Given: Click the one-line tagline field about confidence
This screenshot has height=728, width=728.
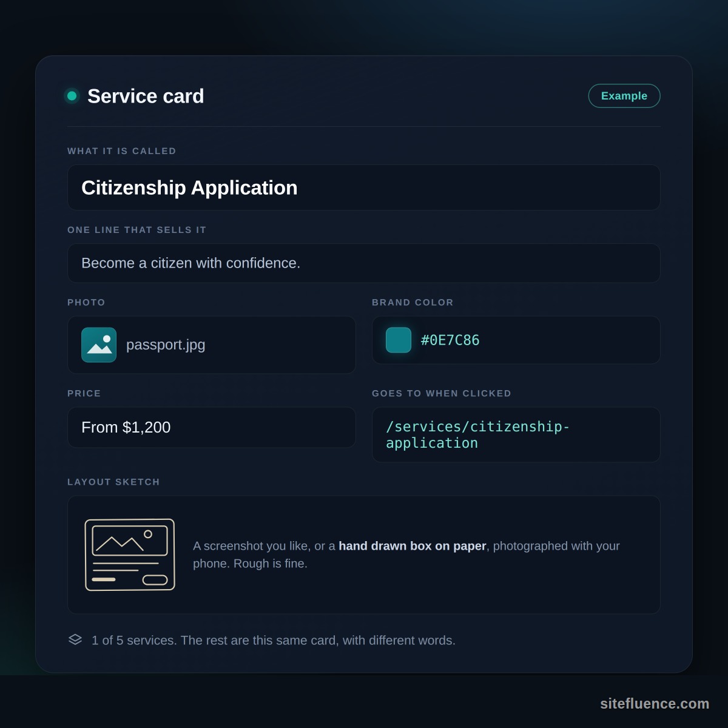Looking at the screenshot, I should point(364,263).
